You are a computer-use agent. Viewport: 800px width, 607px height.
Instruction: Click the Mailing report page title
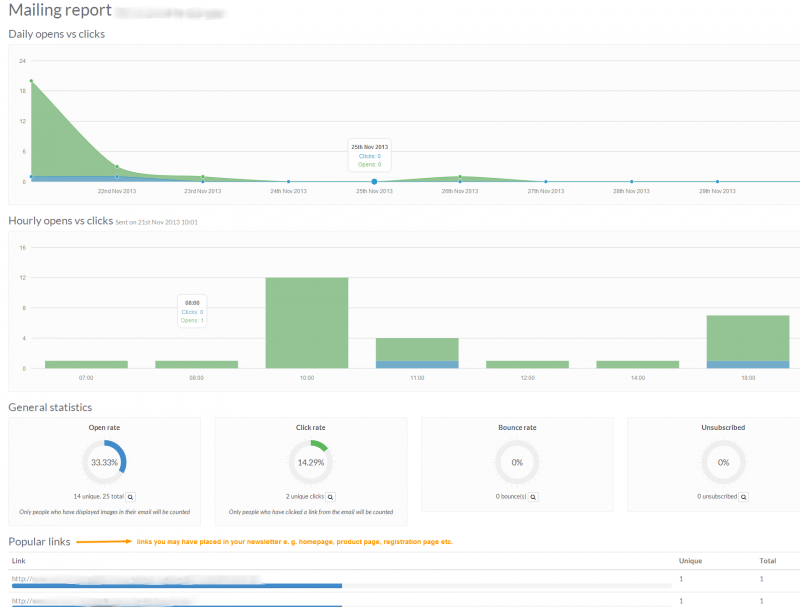coord(57,10)
